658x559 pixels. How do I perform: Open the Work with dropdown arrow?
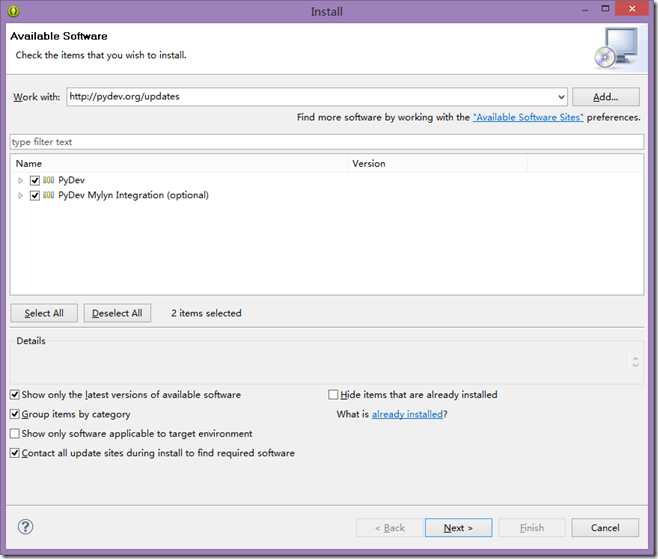click(x=561, y=97)
